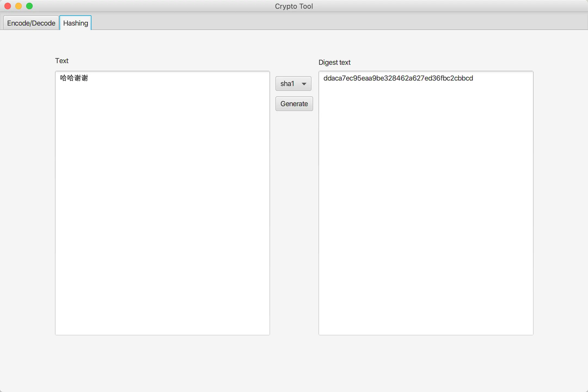The image size is (588, 392).
Task: Click the red close window button
Action: tap(8, 6)
